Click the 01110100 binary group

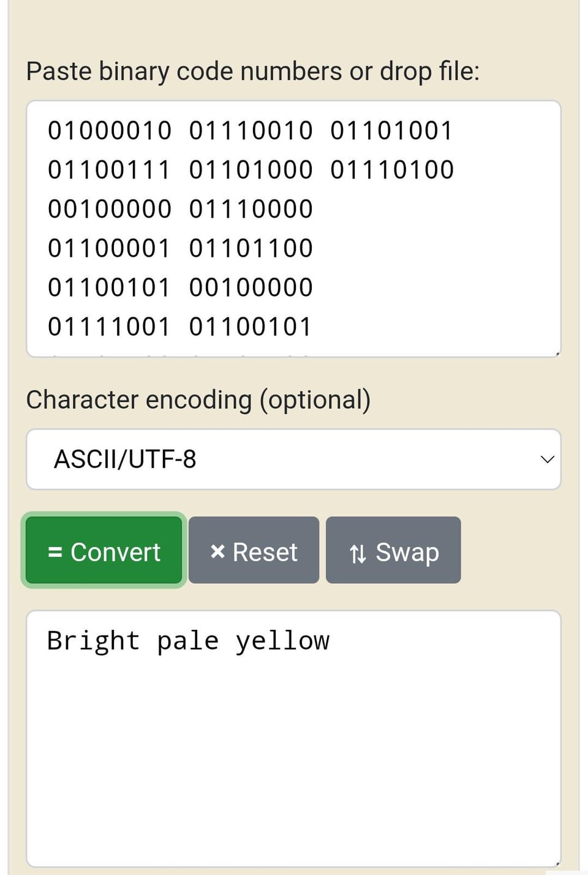(x=392, y=170)
